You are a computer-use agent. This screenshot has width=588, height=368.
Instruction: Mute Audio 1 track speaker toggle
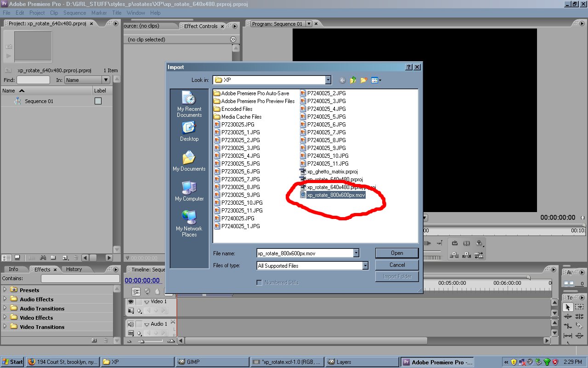pos(131,324)
